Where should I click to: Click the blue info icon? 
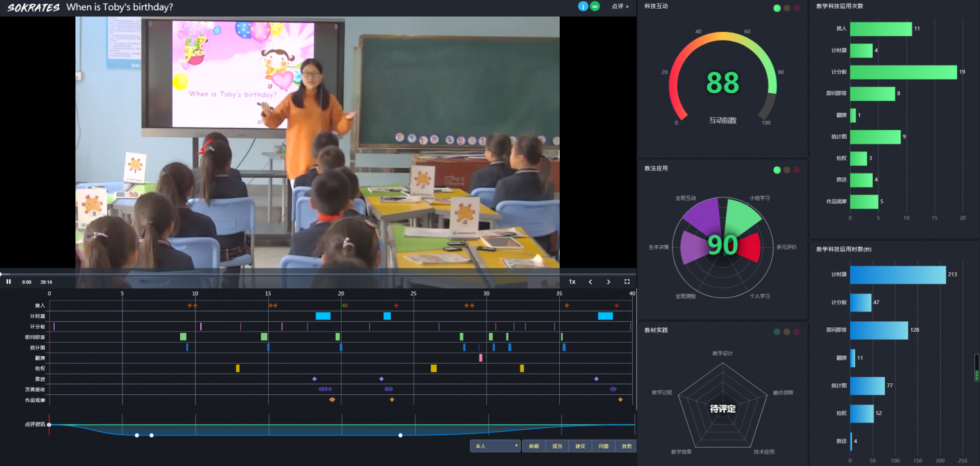point(583,6)
